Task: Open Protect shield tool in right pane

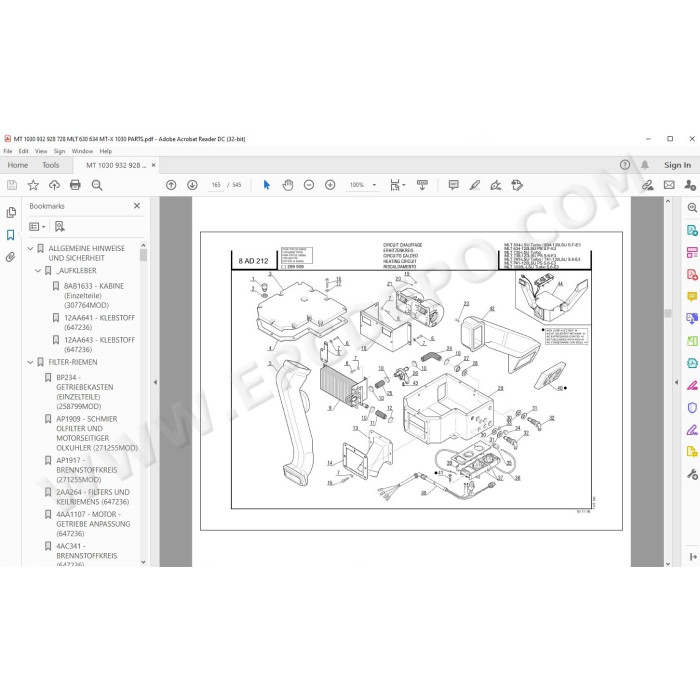Action: click(x=692, y=408)
